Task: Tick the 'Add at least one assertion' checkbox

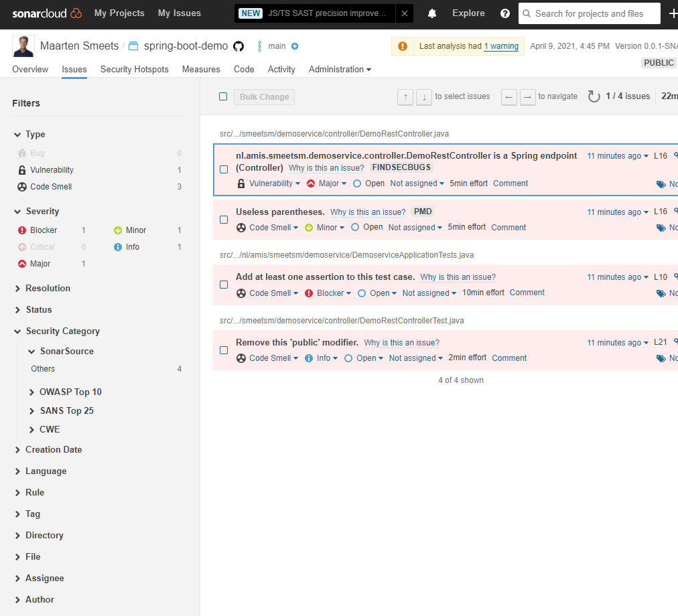Action: (224, 285)
